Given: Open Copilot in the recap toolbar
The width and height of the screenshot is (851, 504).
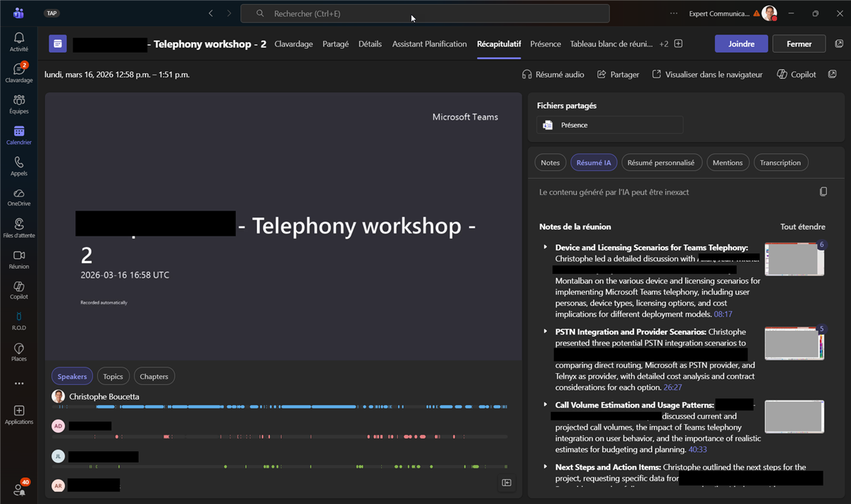Looking at the screenshot, I should coord(796,75).
